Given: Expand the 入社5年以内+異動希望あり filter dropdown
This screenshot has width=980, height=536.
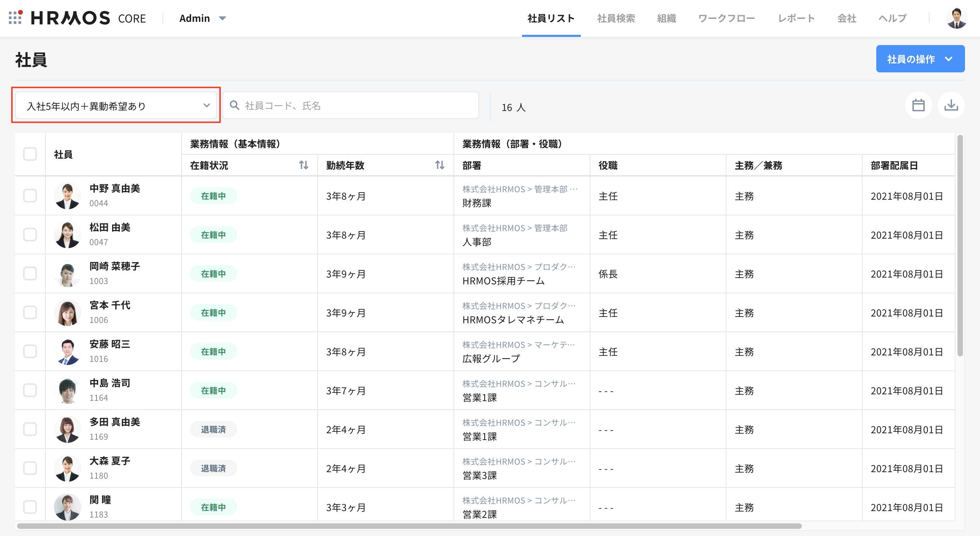Looking at the screenshot, I should tap(116, 105).
